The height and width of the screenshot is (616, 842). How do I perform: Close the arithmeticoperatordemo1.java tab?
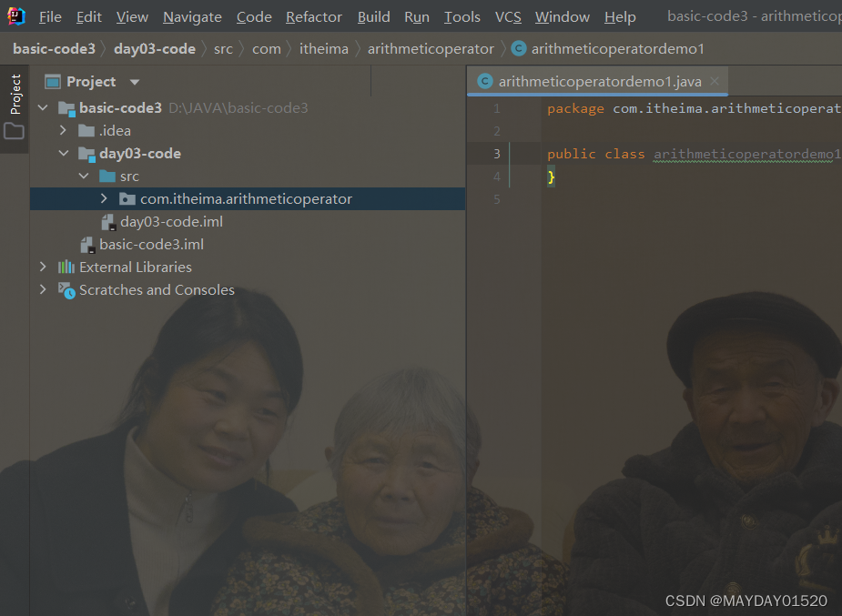point(715,81)
